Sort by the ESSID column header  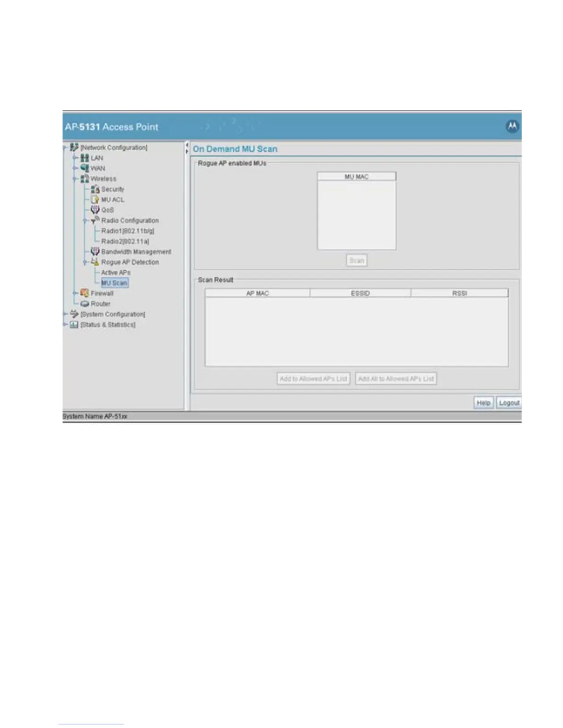pos(360,293)
